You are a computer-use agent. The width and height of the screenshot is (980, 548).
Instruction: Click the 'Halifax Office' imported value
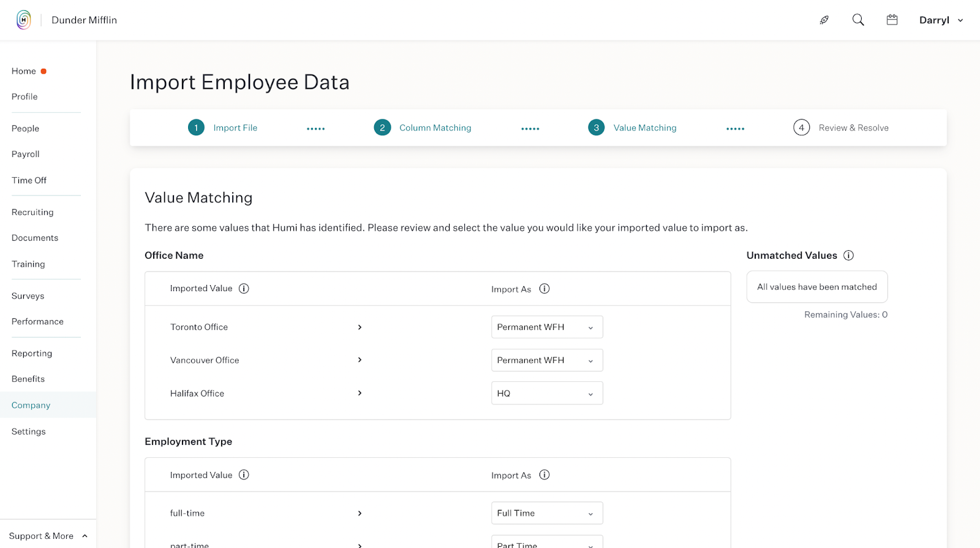[197, 394]
